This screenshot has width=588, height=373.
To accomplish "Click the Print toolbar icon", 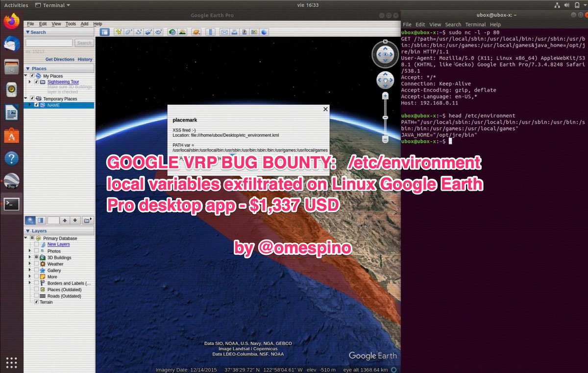I will [235, 32].
